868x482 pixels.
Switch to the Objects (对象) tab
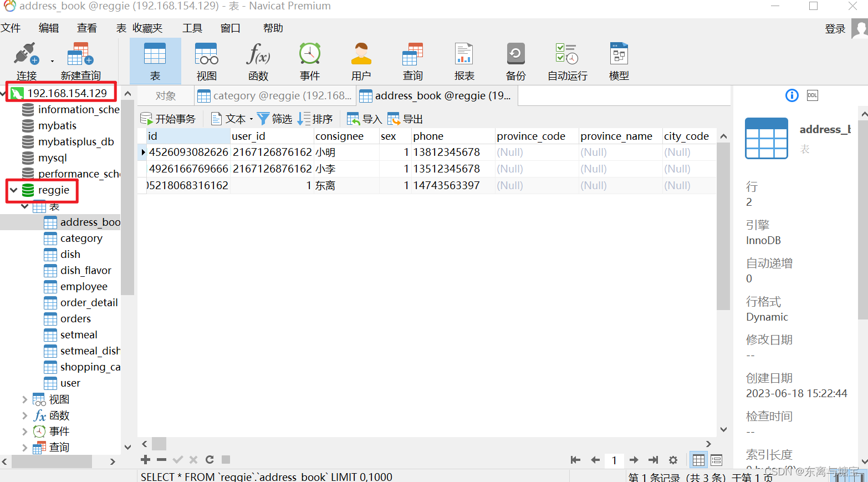[x=166, y=95]
